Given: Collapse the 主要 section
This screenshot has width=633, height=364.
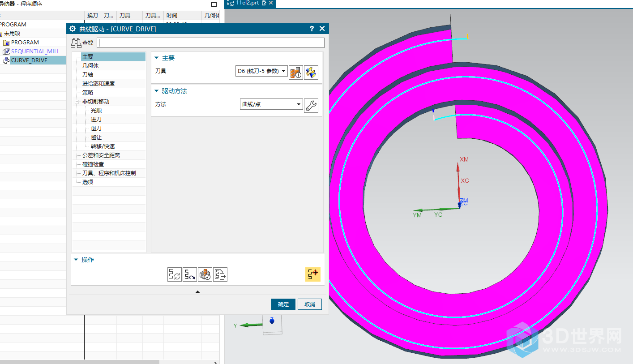Looking at the screenshot, I should click(156, 58).
